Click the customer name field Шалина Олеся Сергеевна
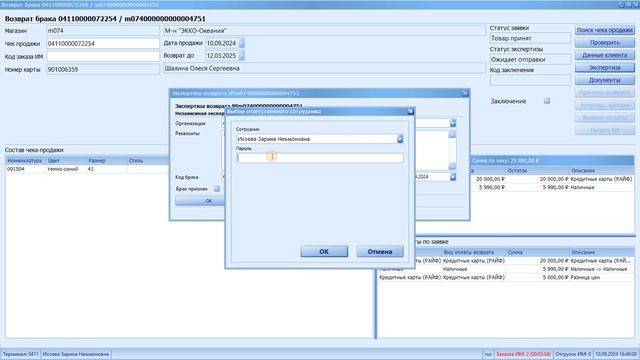Viewport: 640px width, 360px height. pyautogui.click(x=324, y=69)
